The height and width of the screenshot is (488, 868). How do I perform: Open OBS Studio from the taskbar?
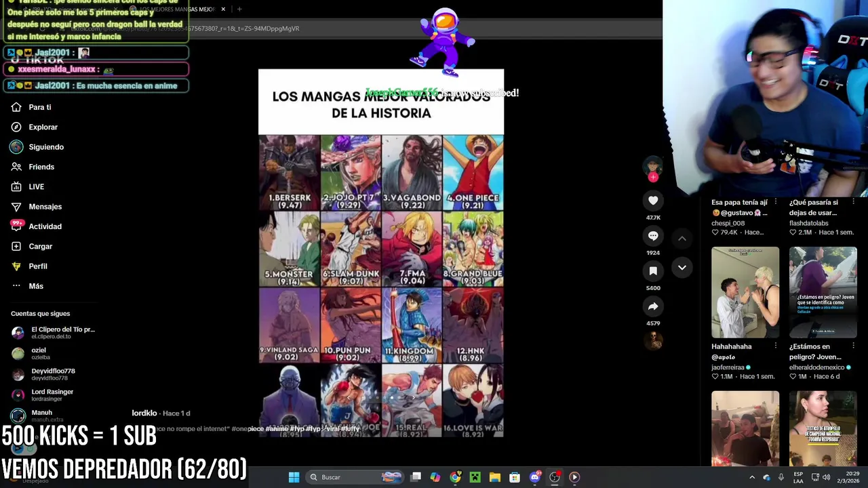tap(555, 477)
